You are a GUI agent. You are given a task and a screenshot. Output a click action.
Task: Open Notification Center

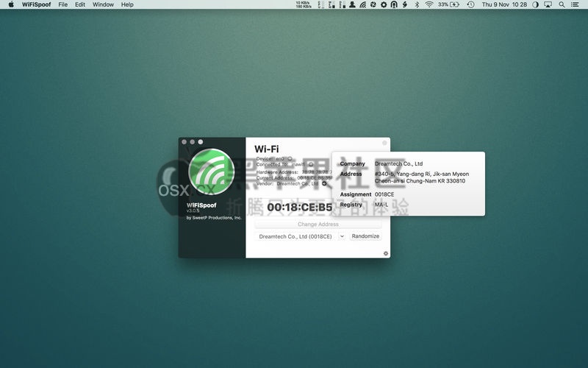pos(575,4)
